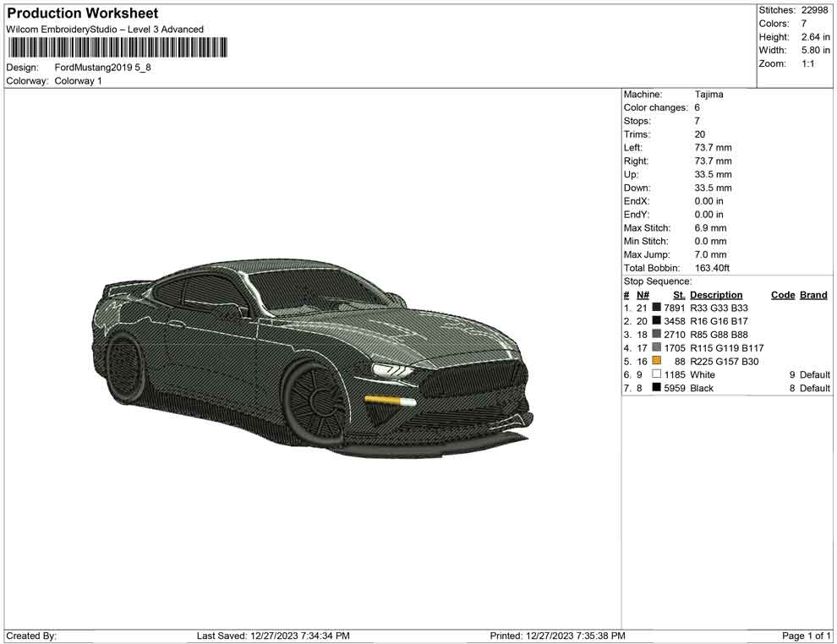837x644 pixels.
Task: Click the Left value 73.7 mm
Action: pos(714,148)
